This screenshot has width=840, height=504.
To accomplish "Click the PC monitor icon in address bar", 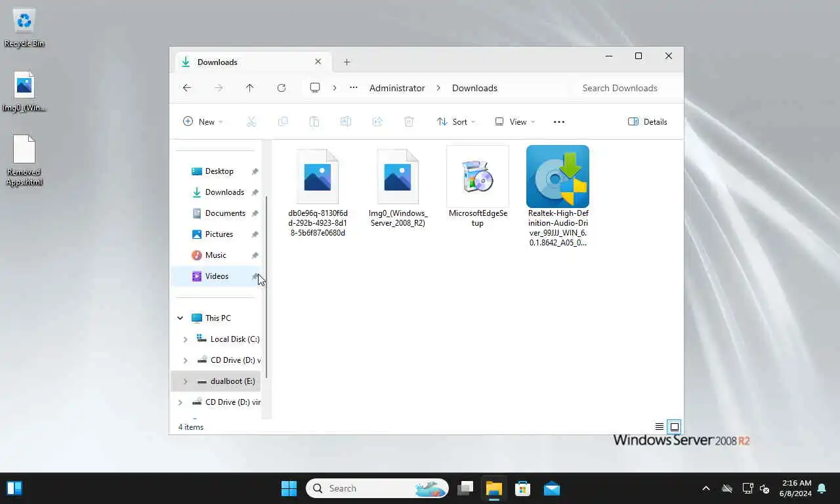I will click(x=315, y=88).
